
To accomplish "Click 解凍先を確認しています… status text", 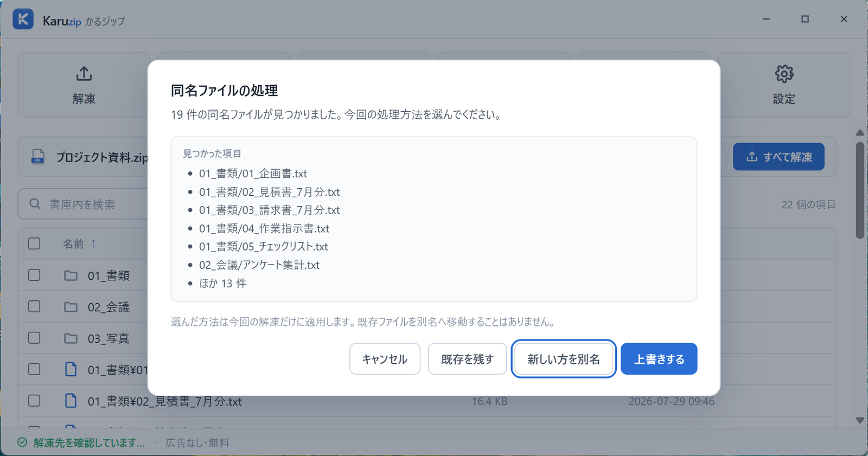I will click(89, 443).
